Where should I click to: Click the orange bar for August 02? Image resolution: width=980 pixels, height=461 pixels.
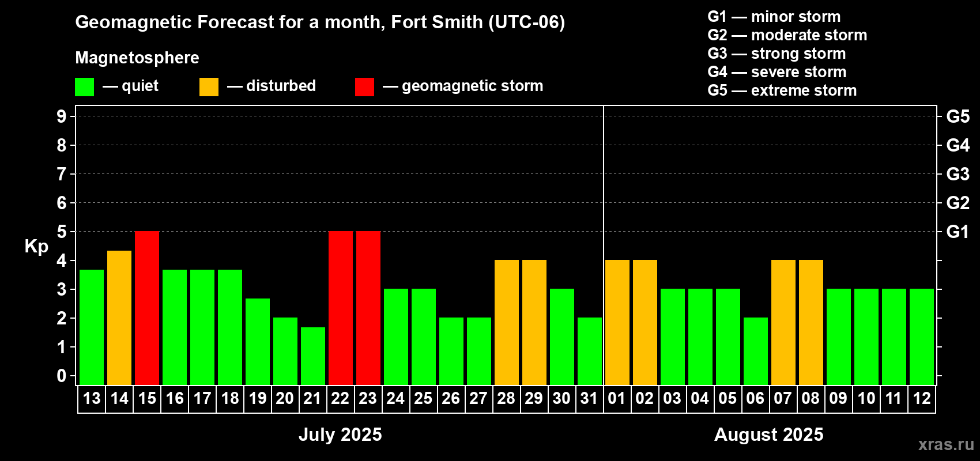[x=645, y=322]
